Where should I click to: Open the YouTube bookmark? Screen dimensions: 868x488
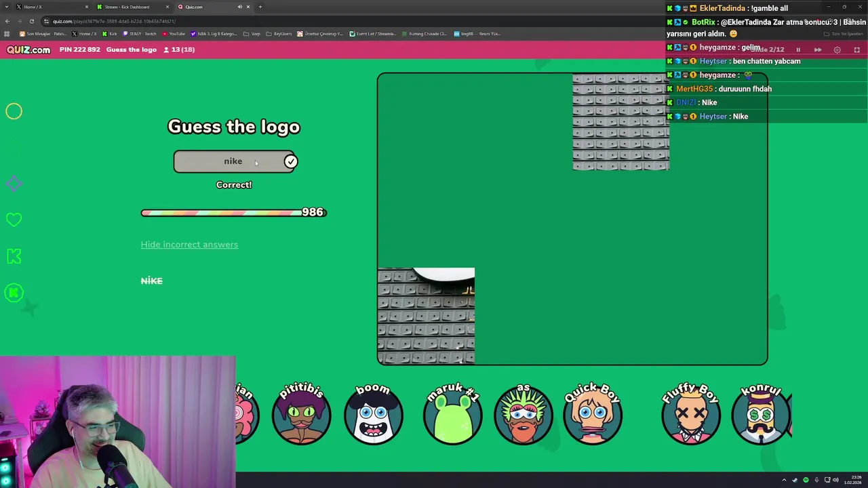pyautogui.click(x=174, y=34)
